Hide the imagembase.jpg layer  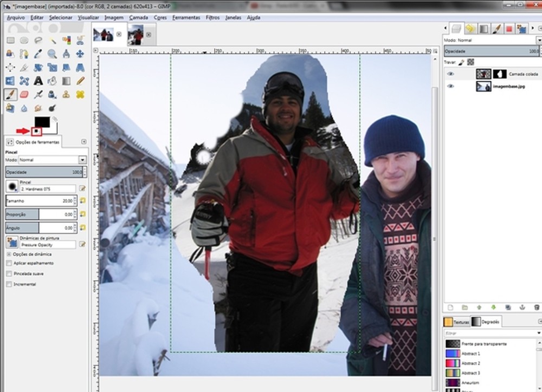[450, 86]
